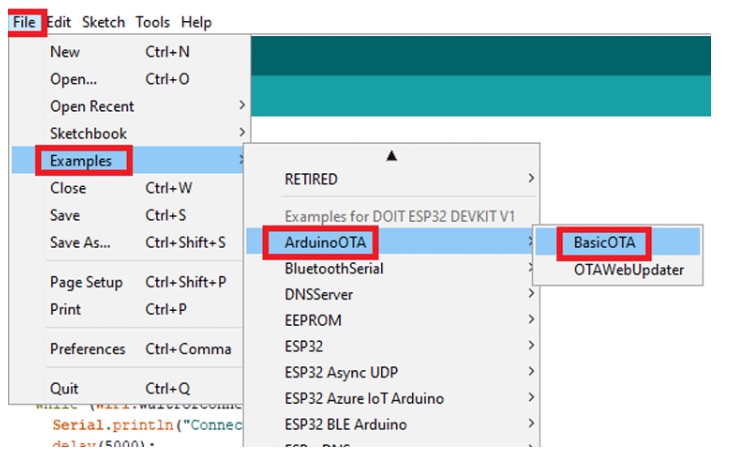729x455 pixels.
Task: Click the Examples menu entry
Action: [x=82, y=160]
